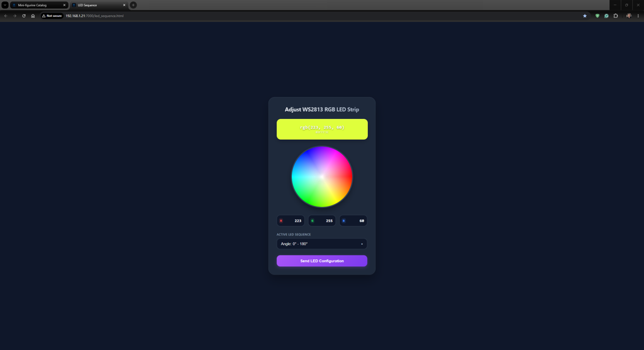Open the Extensions puzzle menu

(x=616, y=16)
